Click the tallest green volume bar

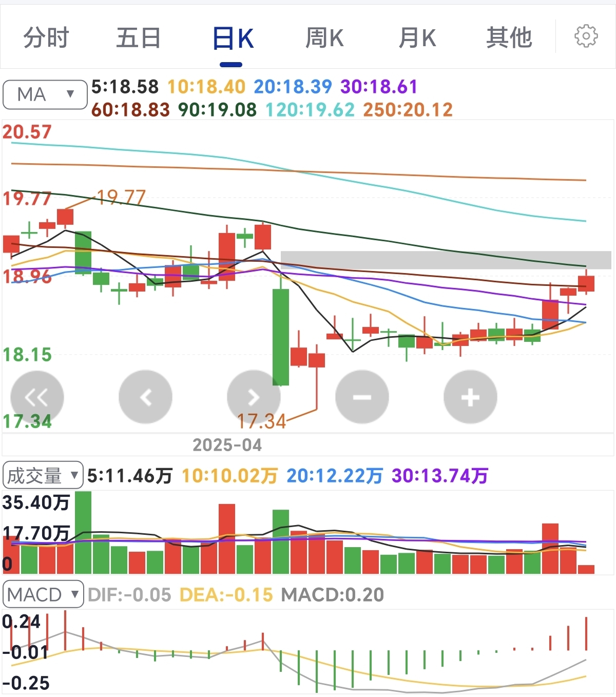pos(83,532)
